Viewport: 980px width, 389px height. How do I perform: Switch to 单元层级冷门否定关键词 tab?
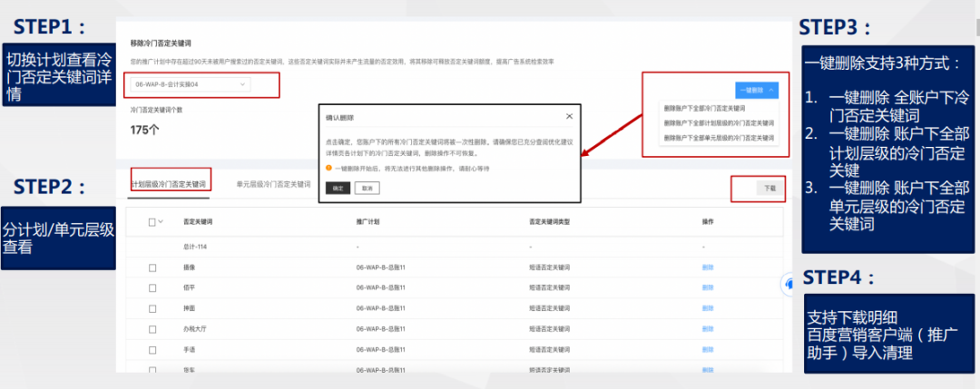(x=273, y=183)
